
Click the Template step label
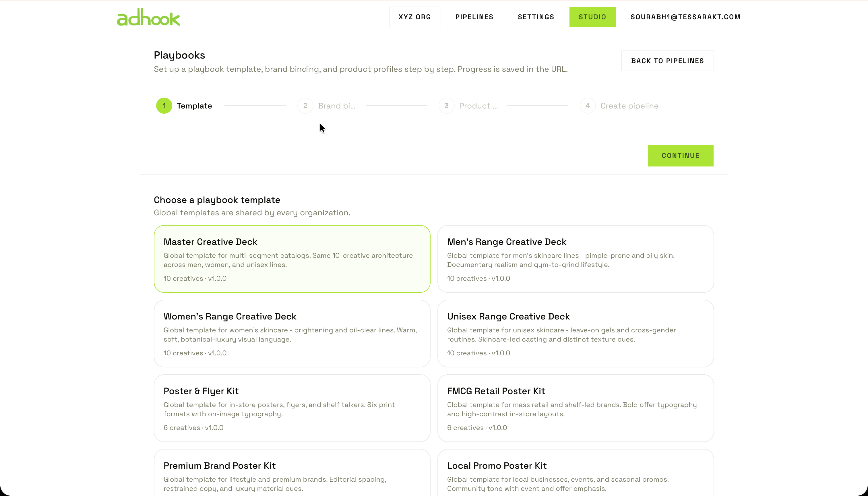(x=194, y=106)
